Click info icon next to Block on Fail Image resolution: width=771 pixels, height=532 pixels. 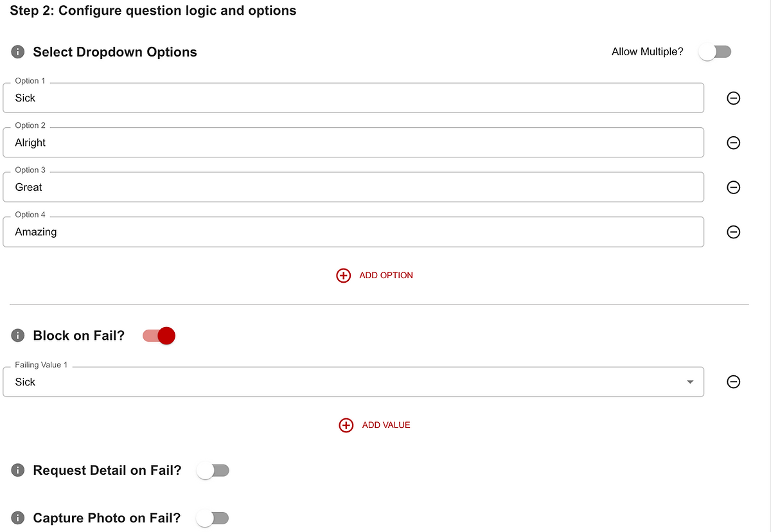point(19,335)
